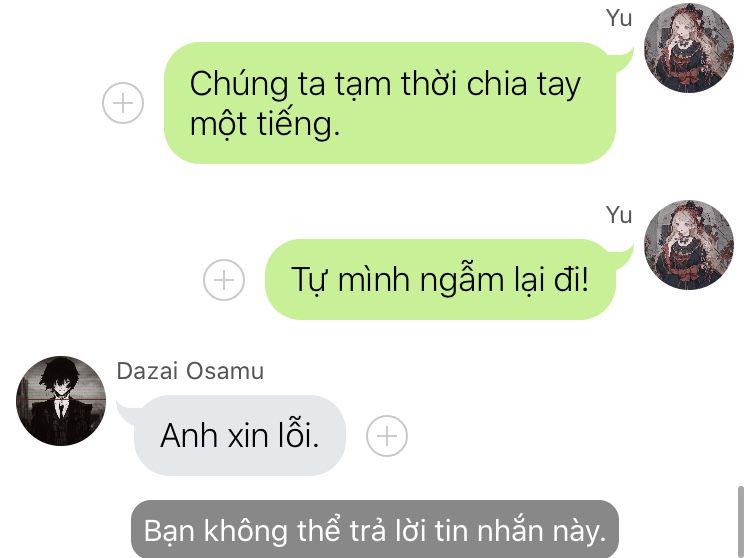Screen dimensions: 750x558
Task: Click the chat scrollbar thumb on right edge
Action: pos(740,522)
